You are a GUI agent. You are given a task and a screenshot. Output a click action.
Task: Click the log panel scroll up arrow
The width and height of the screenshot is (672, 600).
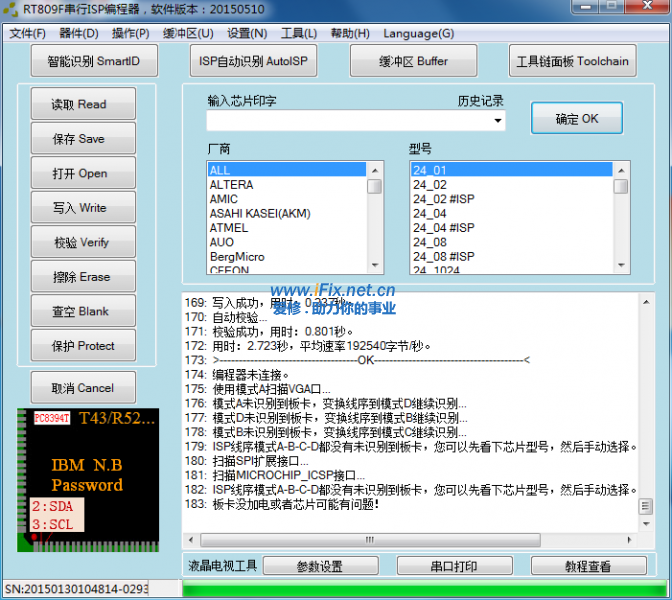tap(646, 302)
